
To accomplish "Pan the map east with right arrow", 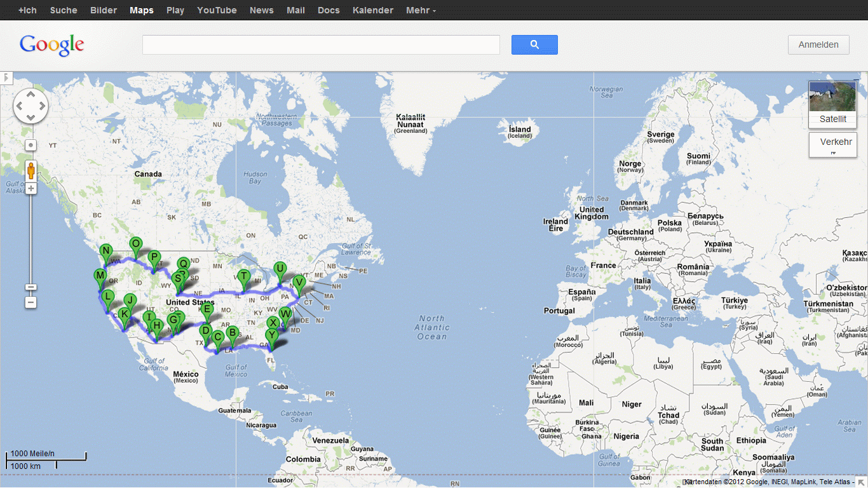I will coord(41,105).
